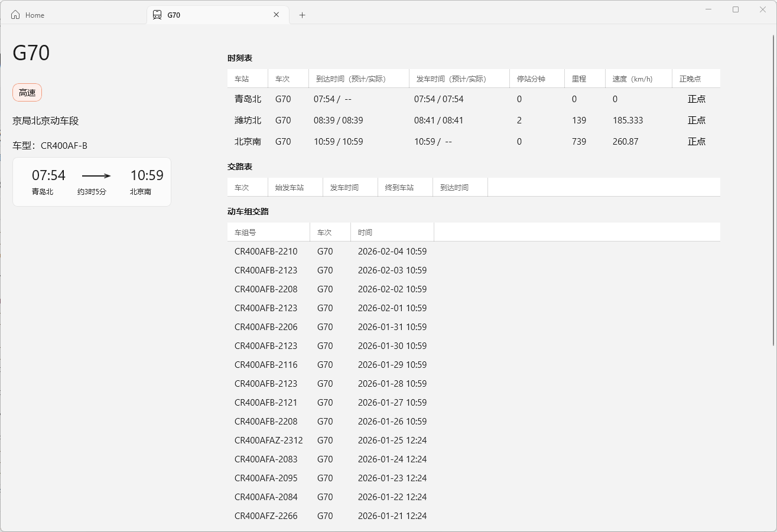Screen dimensions: 777x532
Task: Click the 高速 badge
Action: click(27, 92)
